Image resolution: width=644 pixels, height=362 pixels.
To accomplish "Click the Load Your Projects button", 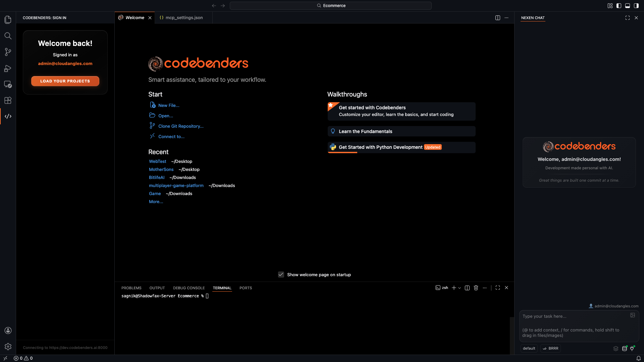I will tap(65, 81).
